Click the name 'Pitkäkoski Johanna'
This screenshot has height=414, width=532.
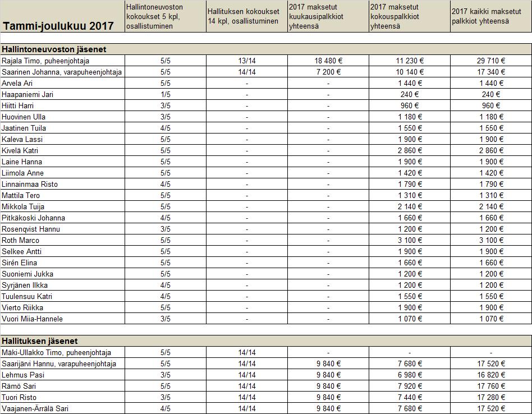click(x=33, y=218)
